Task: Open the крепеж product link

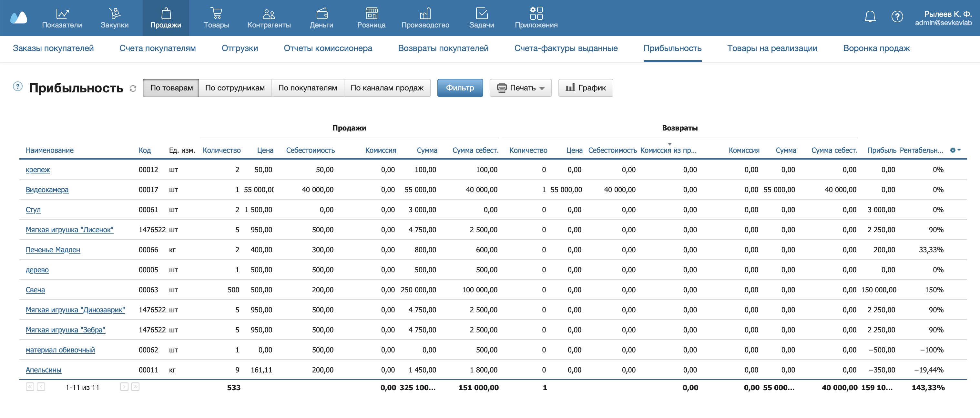Action: click(x=38, y=169)
